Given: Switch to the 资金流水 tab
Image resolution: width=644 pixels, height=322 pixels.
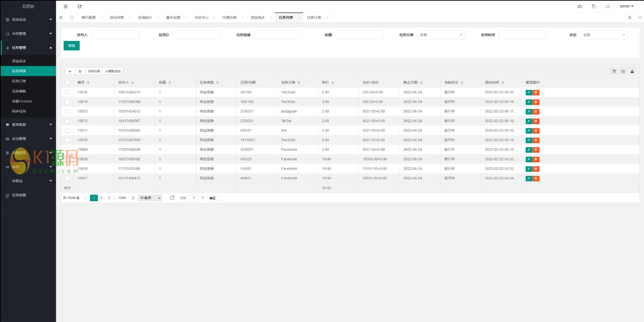Looking at the screenshot, I should [258, 18].
